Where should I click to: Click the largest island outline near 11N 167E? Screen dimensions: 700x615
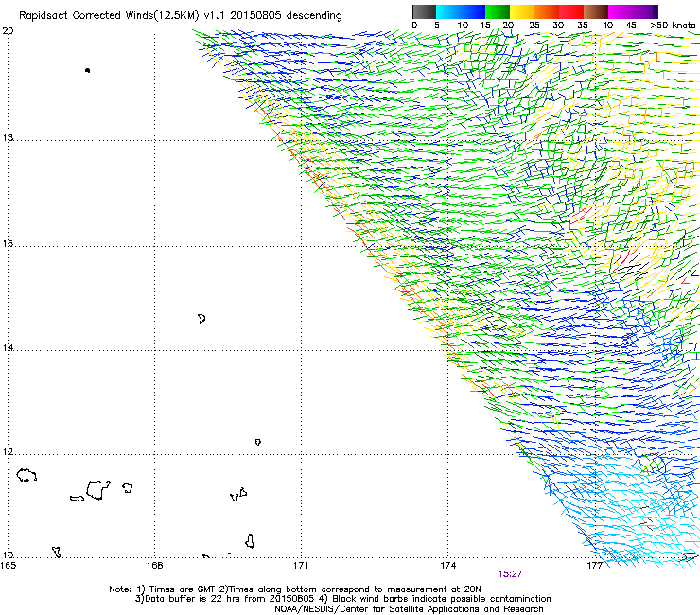point(98,490)
